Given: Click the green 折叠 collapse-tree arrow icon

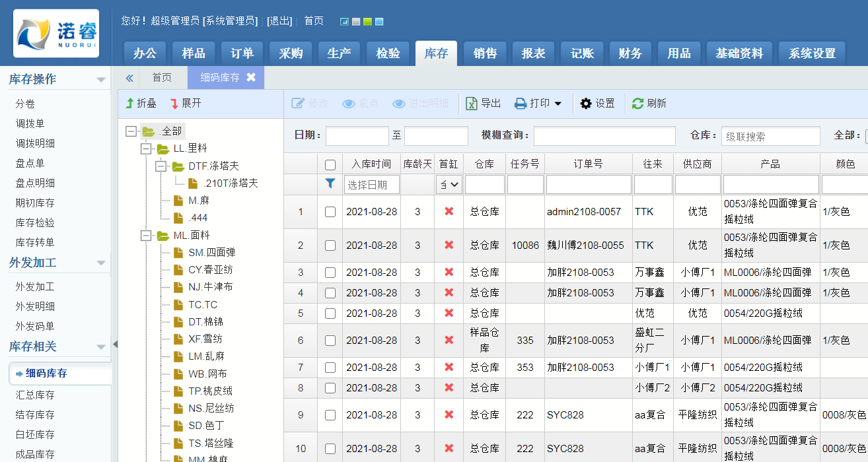Looking at the screenshot, I should [130, 104].
